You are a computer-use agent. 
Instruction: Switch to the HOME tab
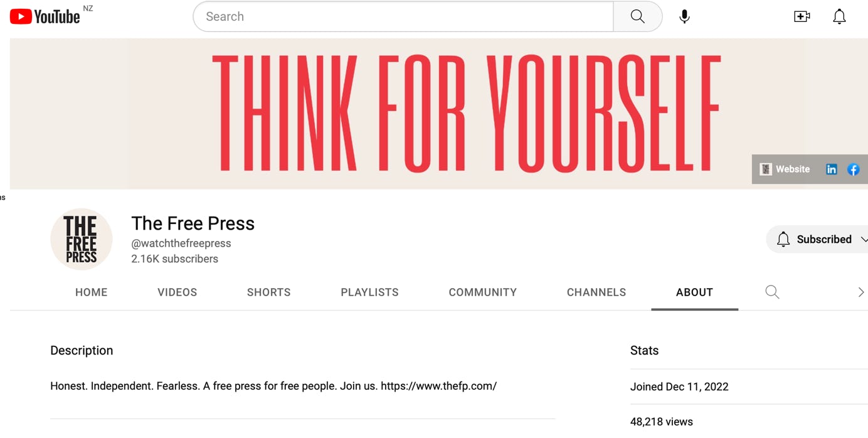[x=92, y=292]
